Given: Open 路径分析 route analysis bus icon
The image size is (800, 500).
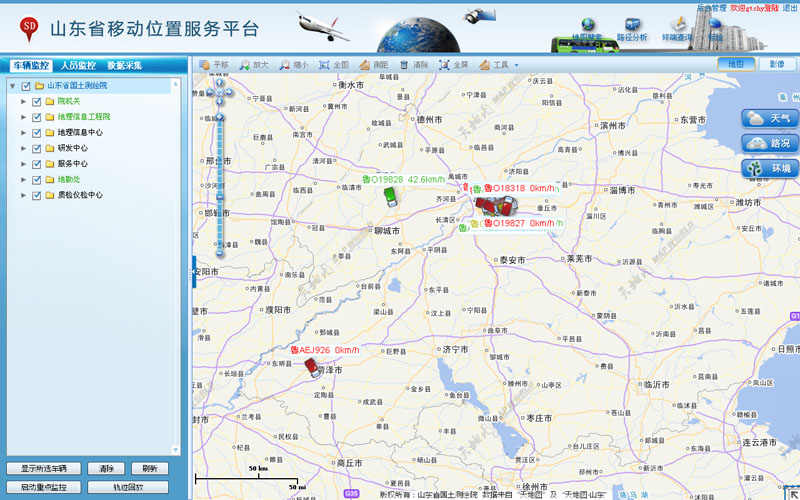Looking at the screenshot, I should point(632,30).
